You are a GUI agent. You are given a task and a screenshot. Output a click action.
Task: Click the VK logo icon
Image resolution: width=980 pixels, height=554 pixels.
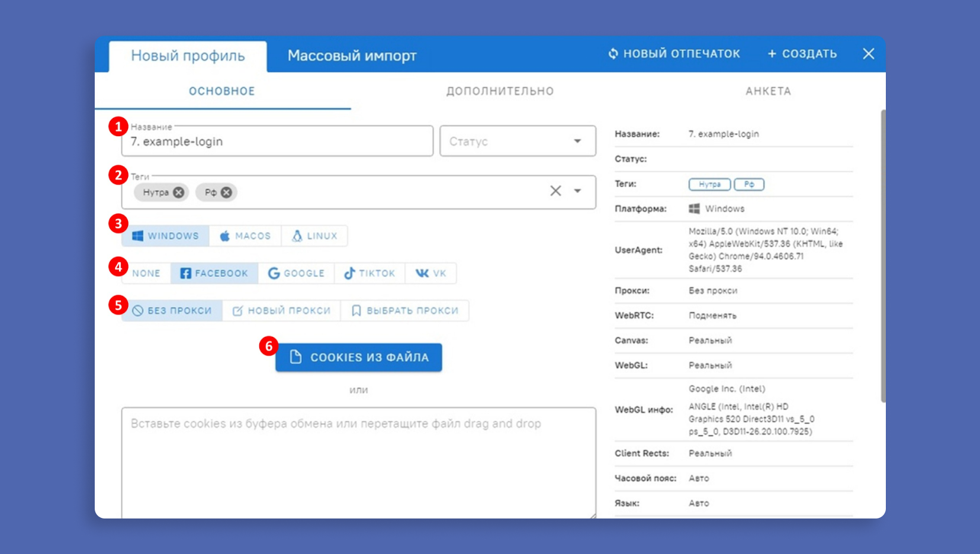coord(422,273)
